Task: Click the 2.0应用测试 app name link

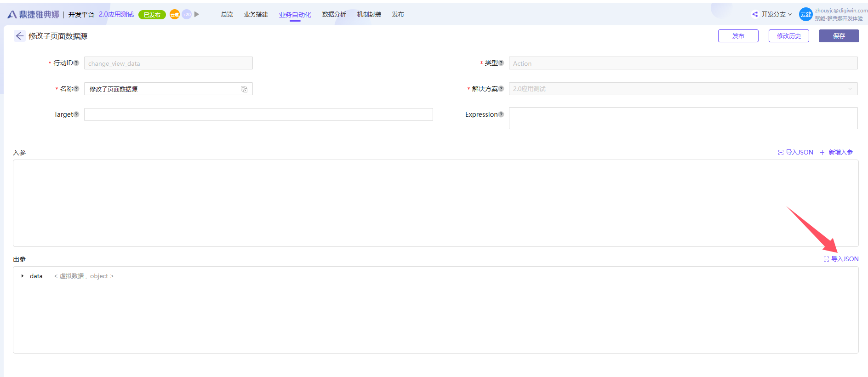Action: tap(116, 14)
